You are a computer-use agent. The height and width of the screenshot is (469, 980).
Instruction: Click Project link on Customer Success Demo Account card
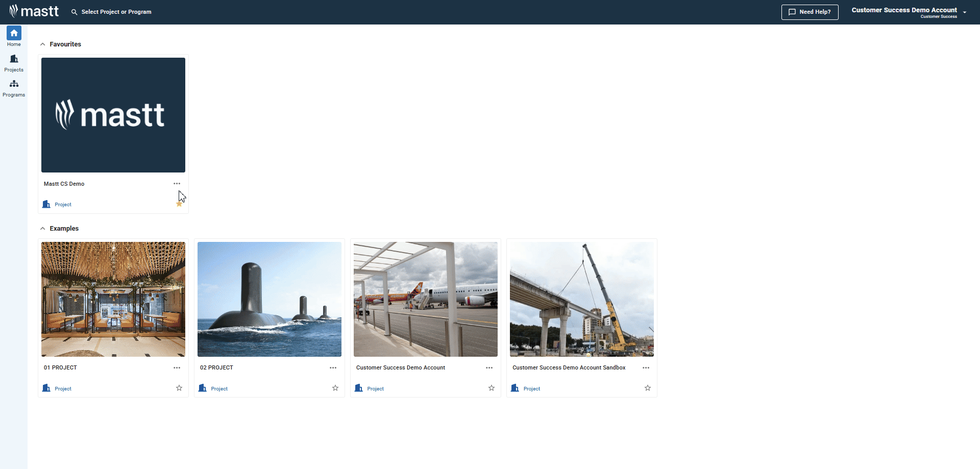click(375, 389)
